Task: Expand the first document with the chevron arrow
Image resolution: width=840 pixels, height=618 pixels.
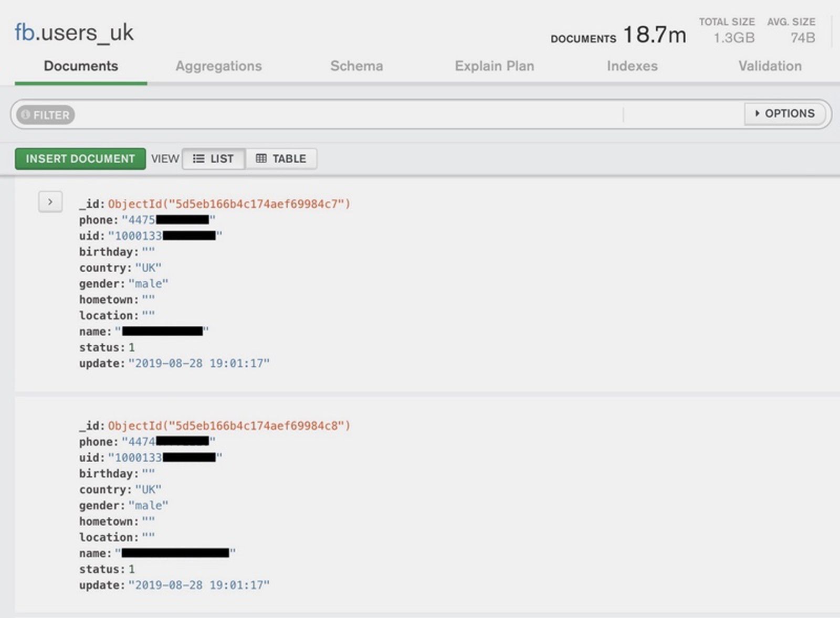Action: [x=50, y=202]
